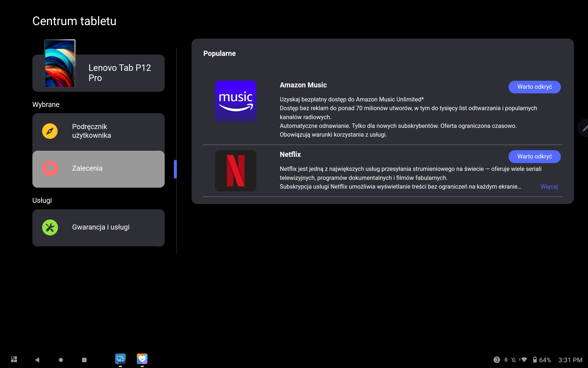Viewport: 588px width, 368px height.
Task: Select the Podręcznik użytkownika menu item
Action: (98, 132)
